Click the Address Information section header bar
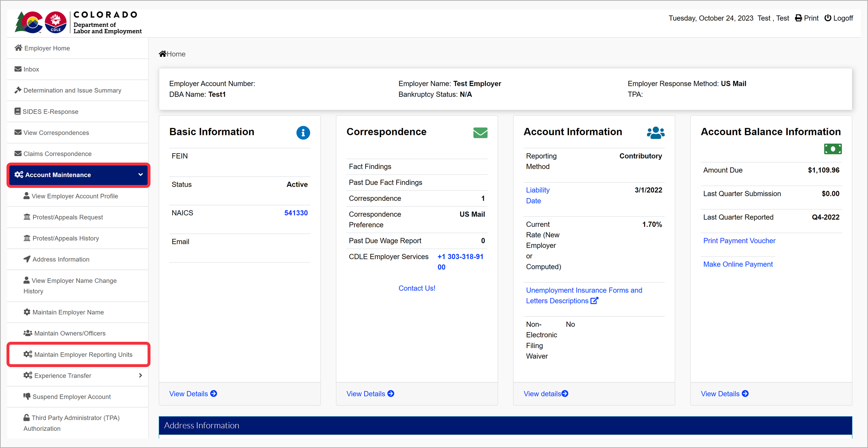Image resolution: width=868 pixels, height=448 pixels. 505,425
